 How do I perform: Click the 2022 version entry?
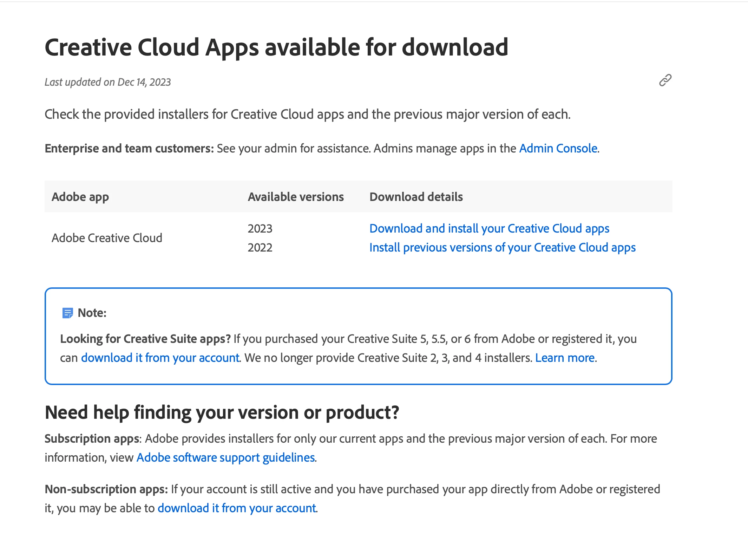[260, 247]
